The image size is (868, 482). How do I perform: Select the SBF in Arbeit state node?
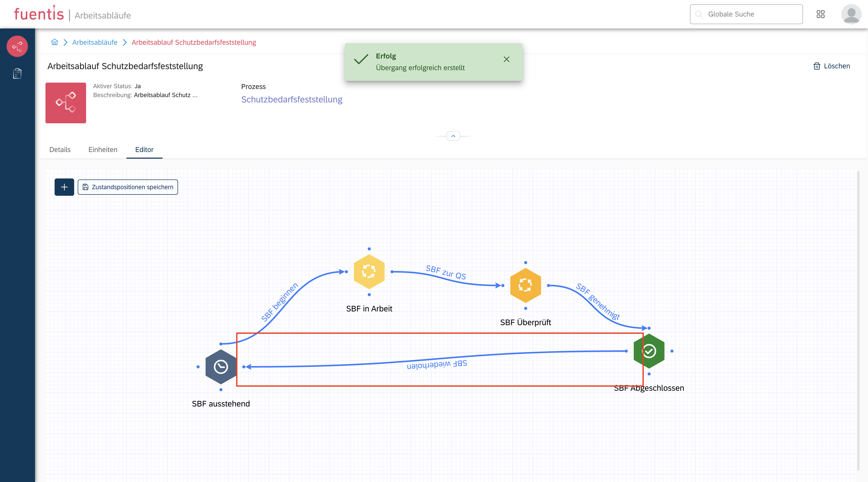(369, 272)
